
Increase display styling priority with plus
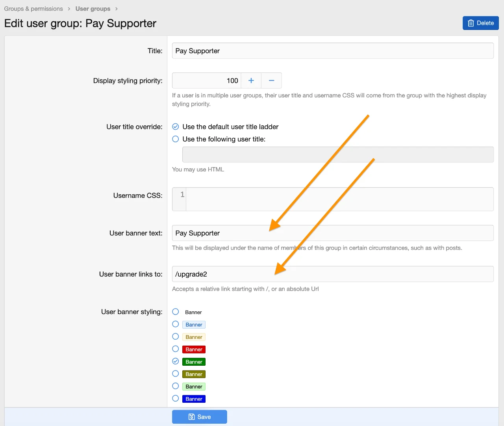pos(251,80)
